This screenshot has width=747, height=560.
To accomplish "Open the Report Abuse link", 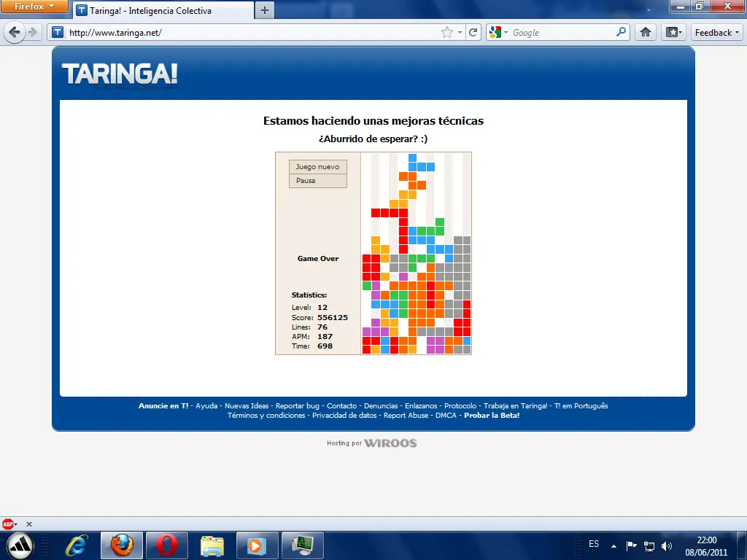I will click(406, 415).
